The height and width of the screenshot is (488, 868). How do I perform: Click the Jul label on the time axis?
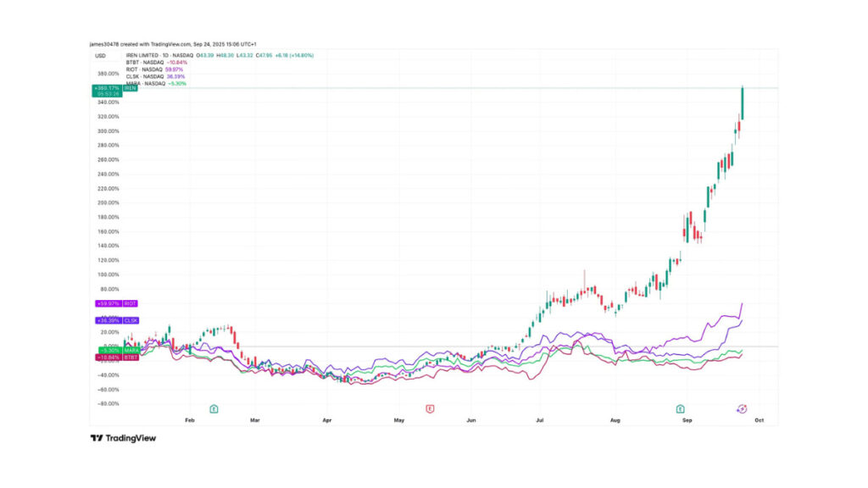click(x=540, y=419)
